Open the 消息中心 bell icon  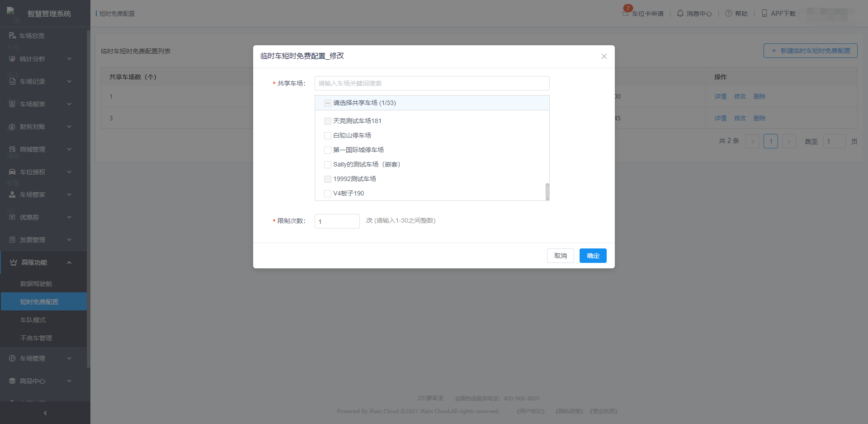[x=680, y=14]
